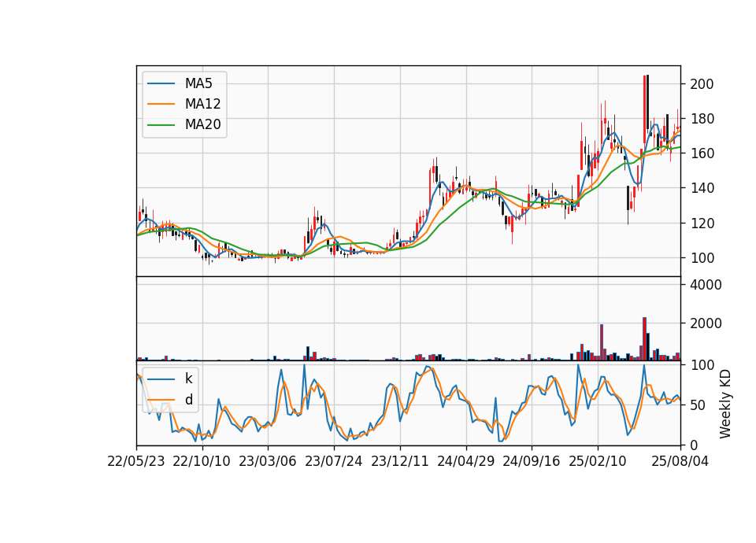This screenshot has width=756, height=543.
Task: Click the 120 price axis label
Action: coord(702,223)
